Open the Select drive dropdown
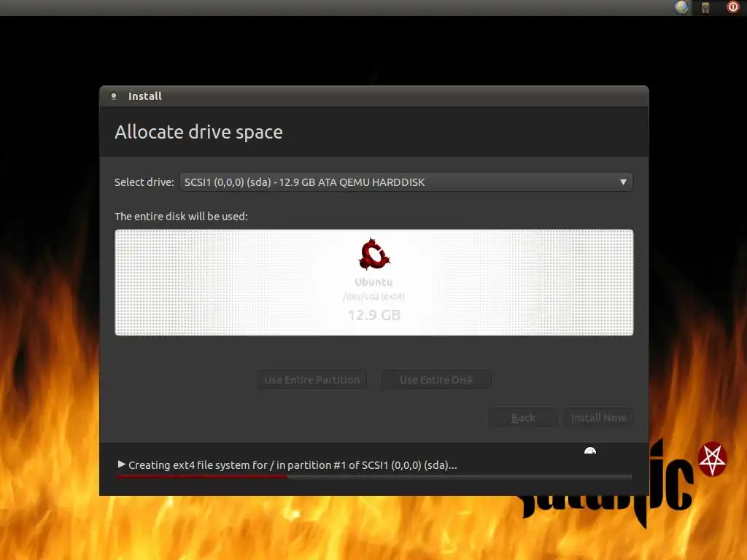The height and width of the screenshot is (560, 747). click(x=406, y=182)
